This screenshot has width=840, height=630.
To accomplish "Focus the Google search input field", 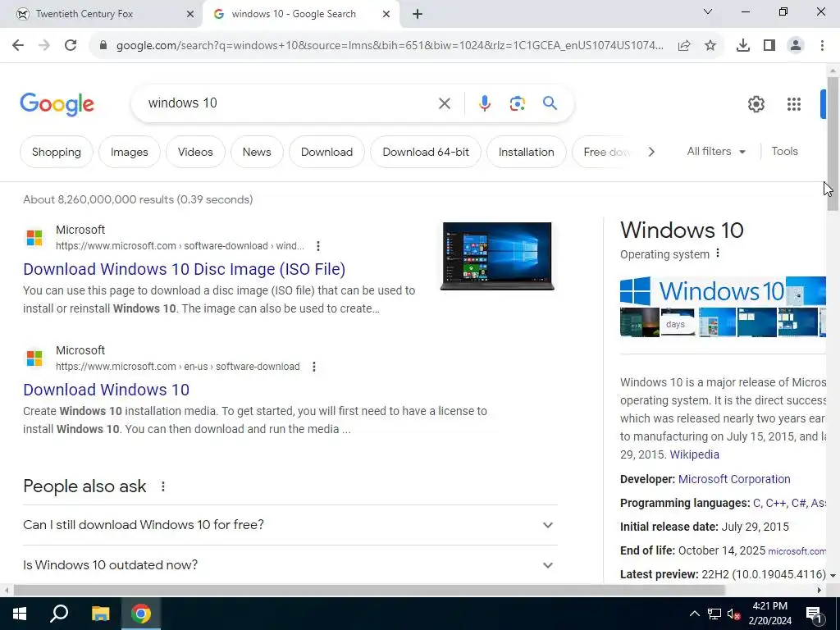I will tap(290, 103).
